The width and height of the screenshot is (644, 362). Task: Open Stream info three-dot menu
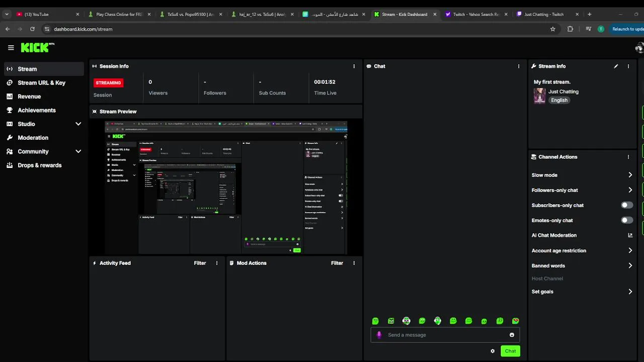click(628, 66)
